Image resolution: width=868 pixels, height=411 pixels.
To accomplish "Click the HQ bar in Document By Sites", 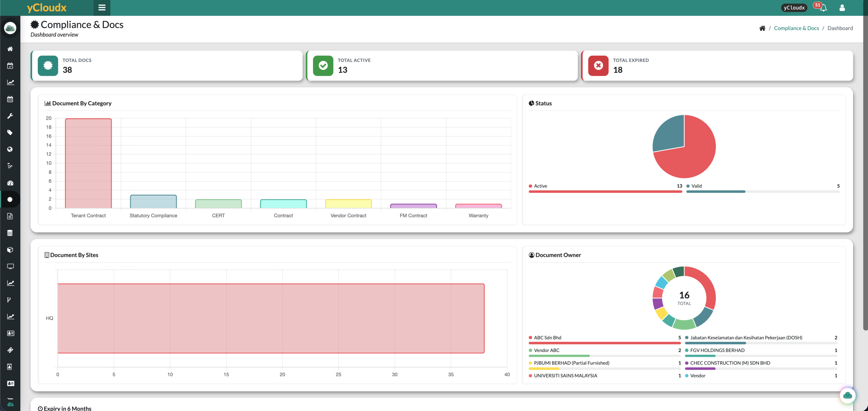I will coord(271,318).
